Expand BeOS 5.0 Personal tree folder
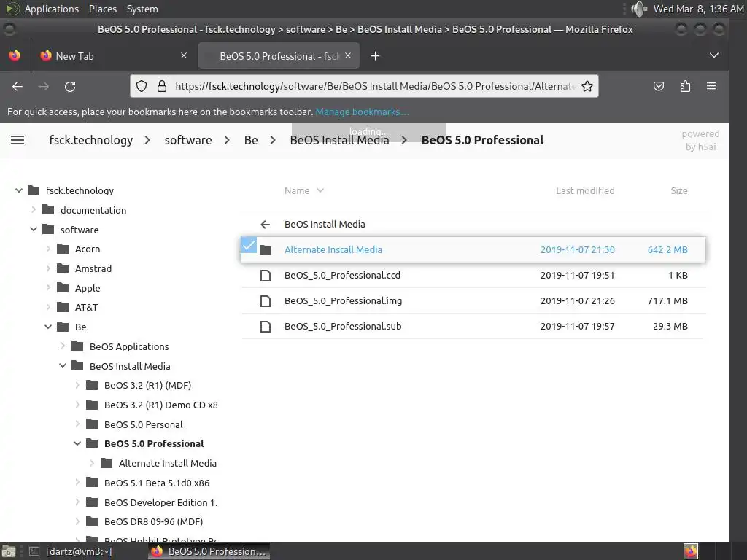The image size is (747, 560). point(77,424)
